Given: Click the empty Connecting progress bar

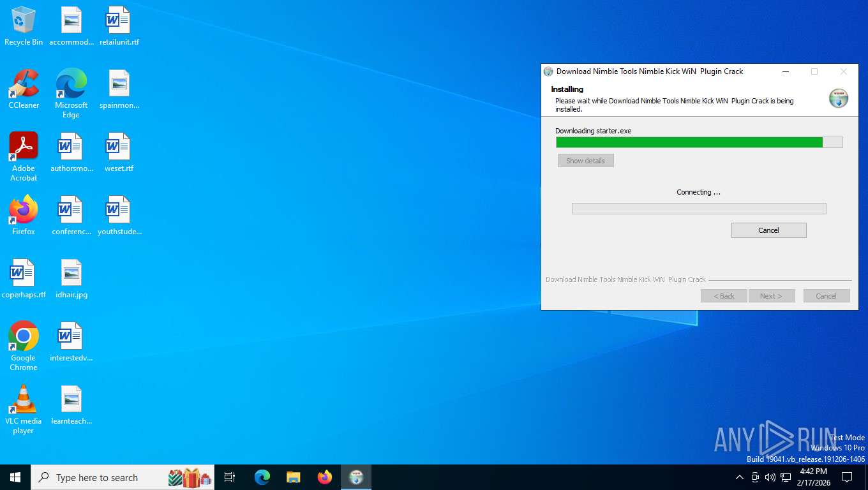Looking at the screenshot, I should tap(699, 209).
